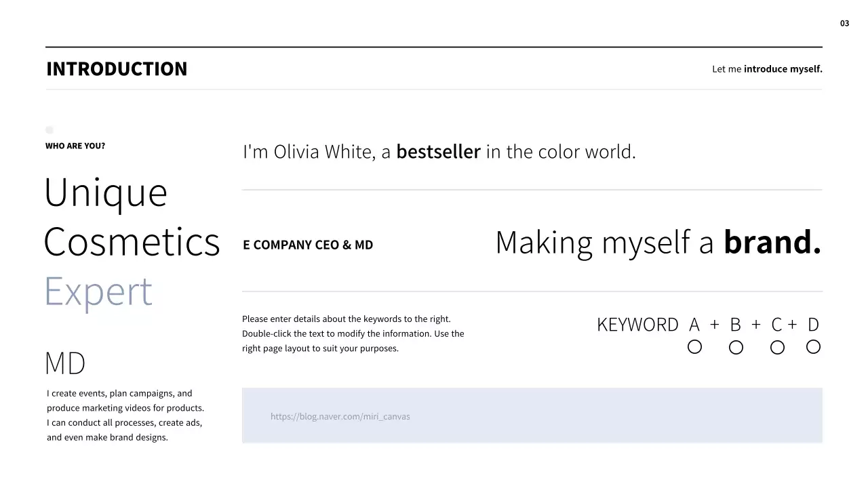868x488 pixels.
Task: Click the KEYWORD label
Action: pos(637,325)
